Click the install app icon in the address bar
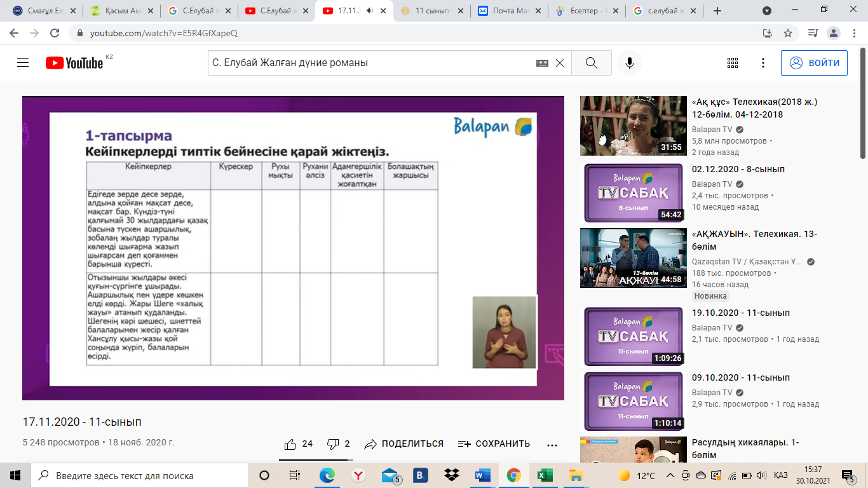868x488 pixels. coord(768,33)
